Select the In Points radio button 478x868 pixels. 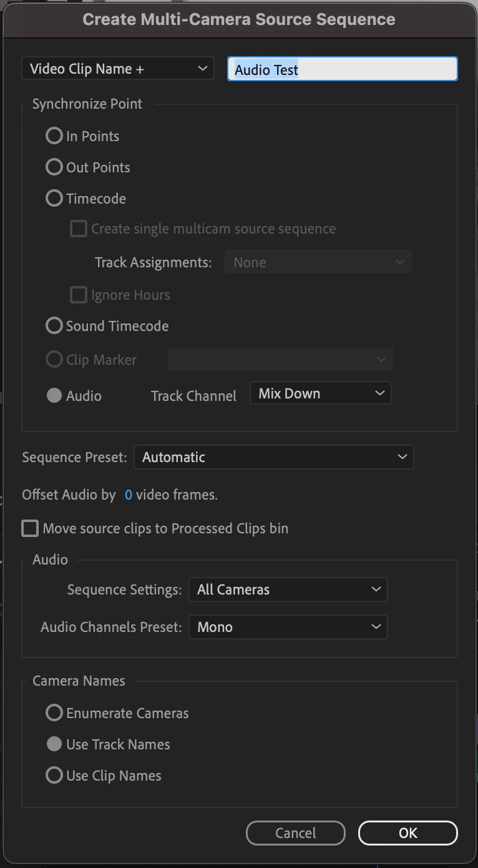(x=54, y=136)
